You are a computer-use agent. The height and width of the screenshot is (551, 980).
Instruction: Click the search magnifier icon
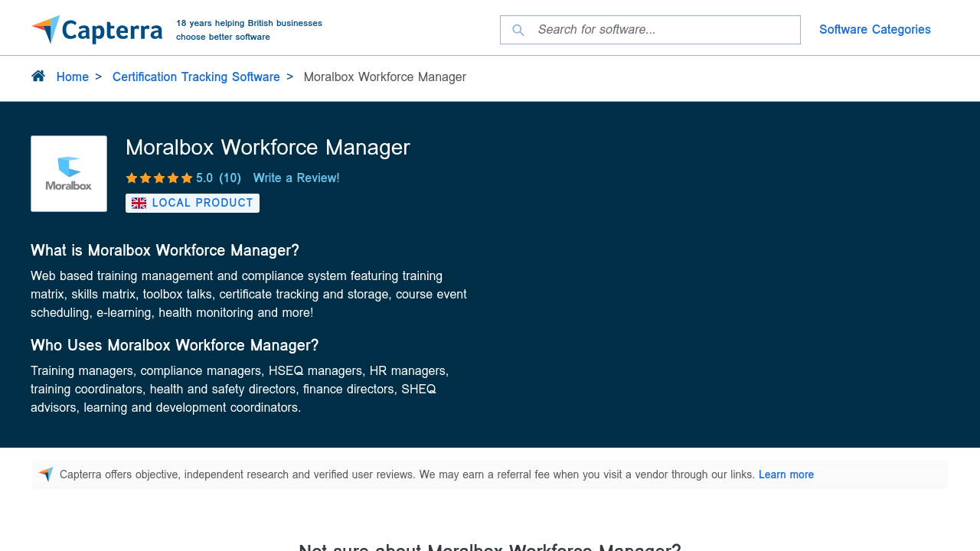[518, 30]
